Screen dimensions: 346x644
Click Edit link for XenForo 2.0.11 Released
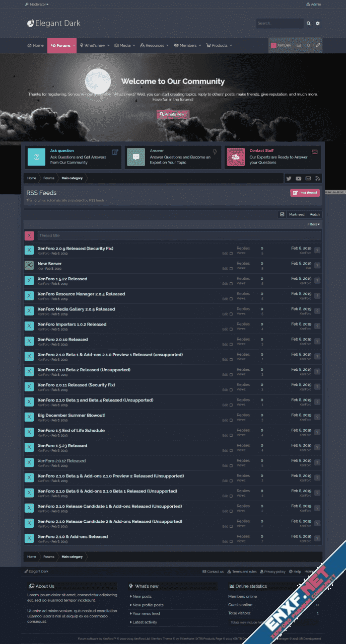click(x=225, y=390)
